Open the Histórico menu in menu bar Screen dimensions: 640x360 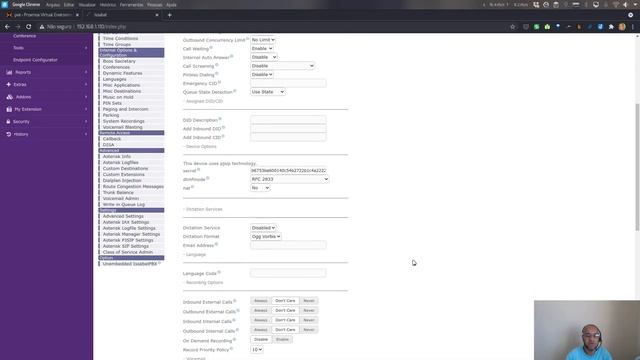108,4
